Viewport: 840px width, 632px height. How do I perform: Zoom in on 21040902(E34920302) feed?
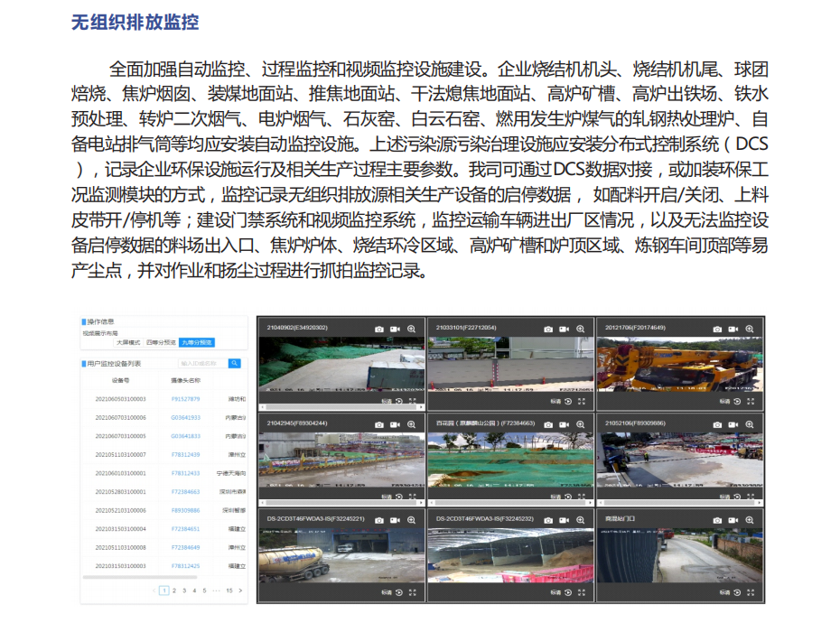(412, 329)
